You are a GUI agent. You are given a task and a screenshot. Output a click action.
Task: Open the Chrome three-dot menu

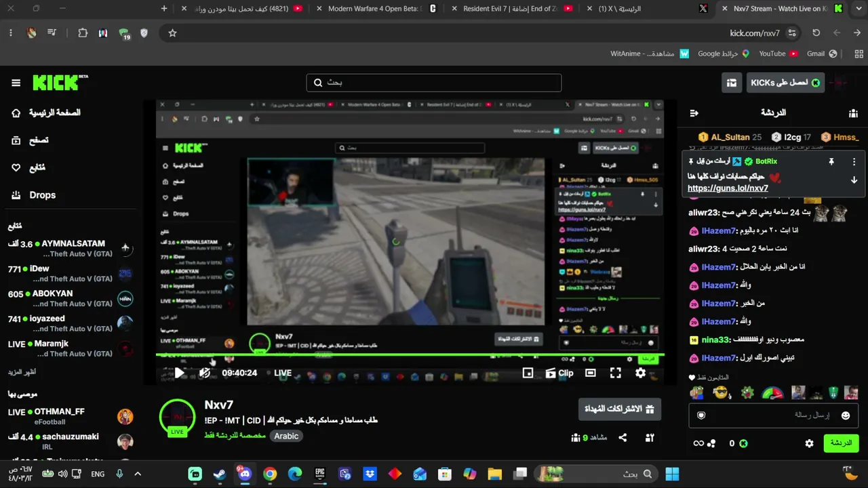10,33
